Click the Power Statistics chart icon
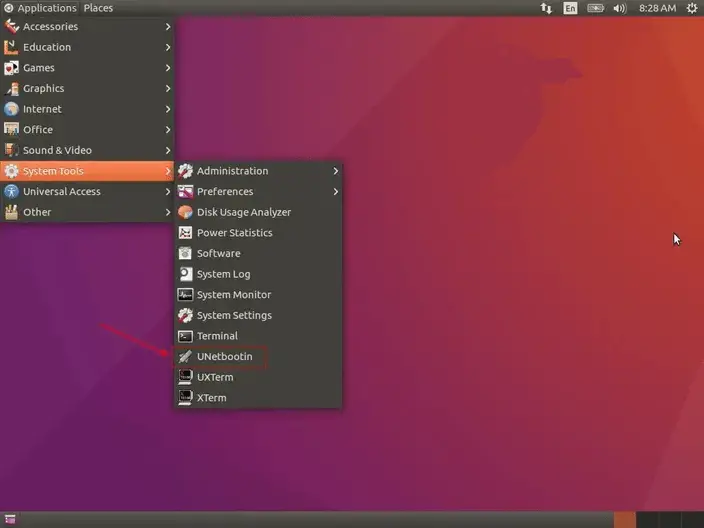Viewport: 704px width, 528px height. 185,233
